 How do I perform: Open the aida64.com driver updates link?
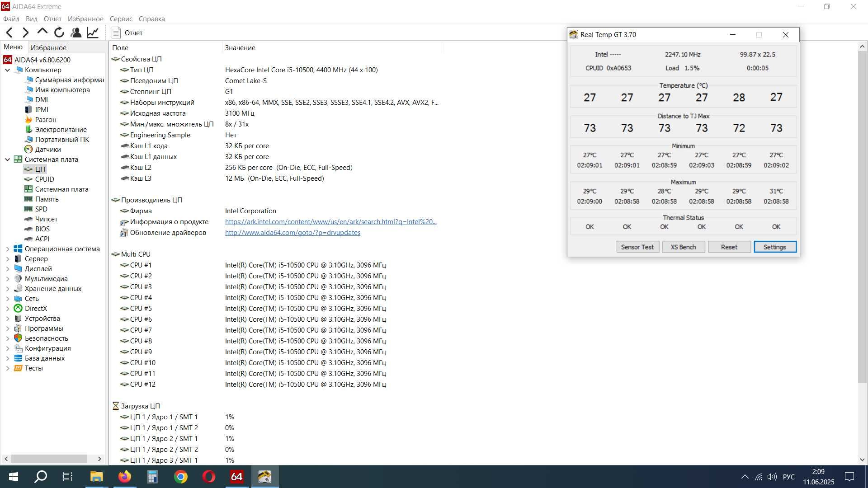click(x=292, y=233)
